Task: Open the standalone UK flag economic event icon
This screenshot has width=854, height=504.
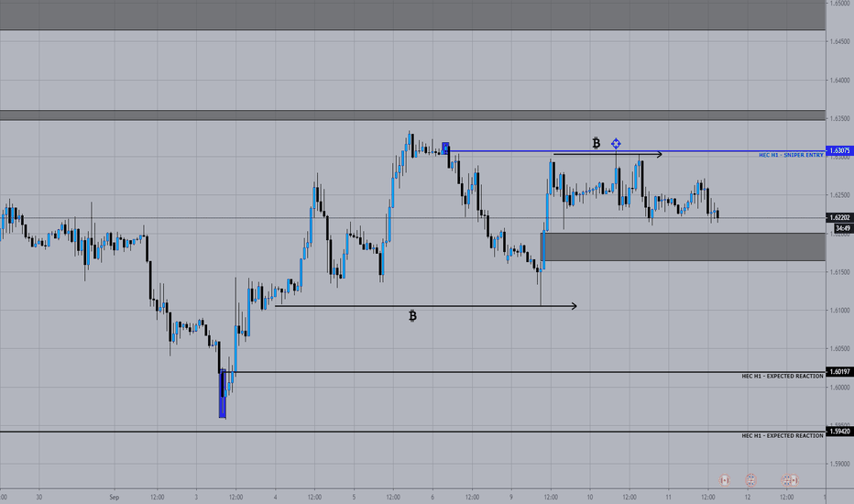Action: 750,480
